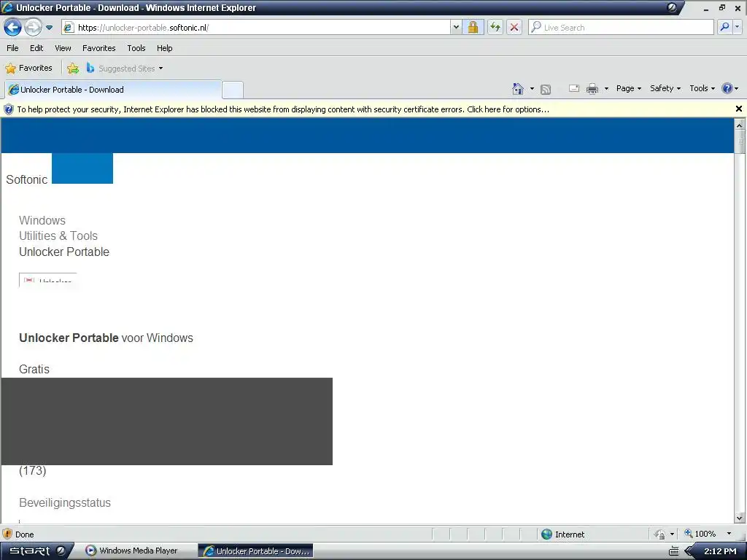
Task: Open the Edit menu
Action: click(x=36, y=48)
